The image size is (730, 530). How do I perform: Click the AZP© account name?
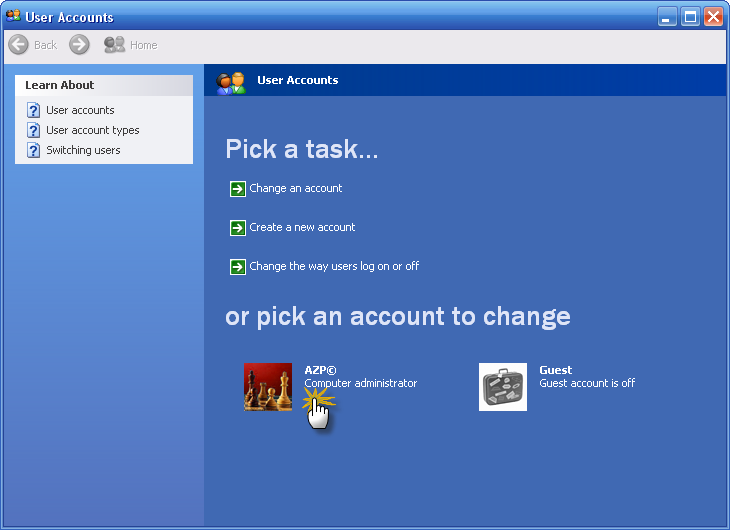pyautogui.click(x=320, y=370)
